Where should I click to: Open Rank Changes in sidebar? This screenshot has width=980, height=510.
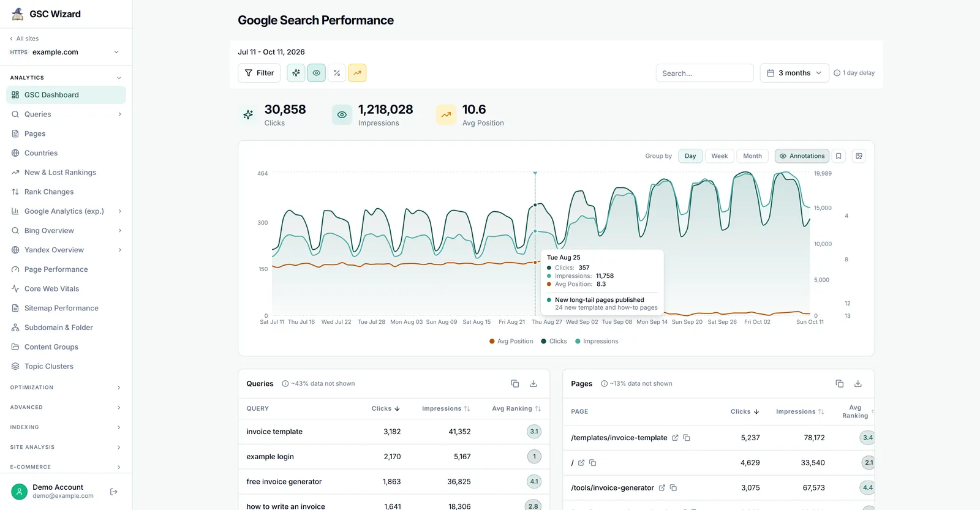(66, 192)
